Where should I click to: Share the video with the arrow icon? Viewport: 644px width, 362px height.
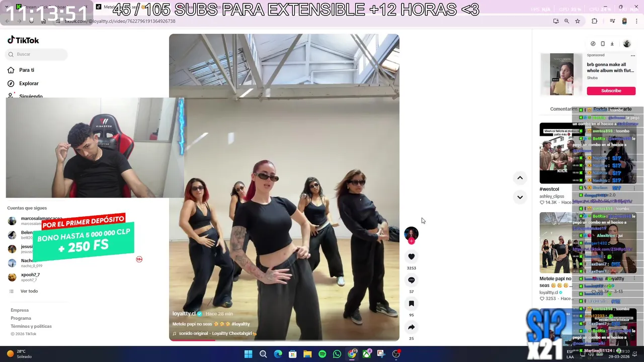411,327
